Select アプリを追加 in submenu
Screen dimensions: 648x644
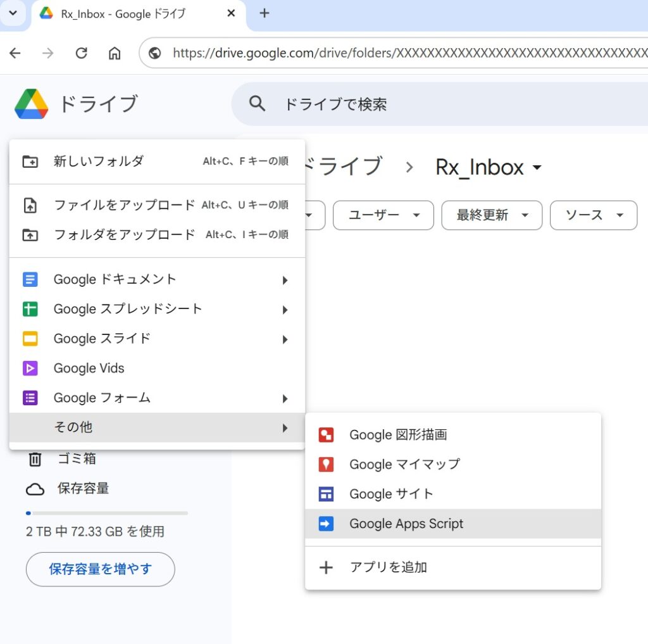point(388,567)
